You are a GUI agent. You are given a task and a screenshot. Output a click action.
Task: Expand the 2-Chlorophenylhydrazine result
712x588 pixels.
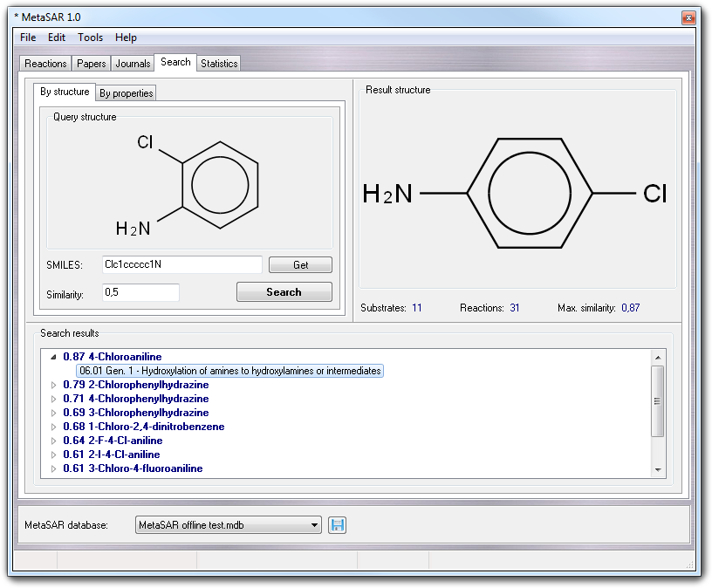53,385
